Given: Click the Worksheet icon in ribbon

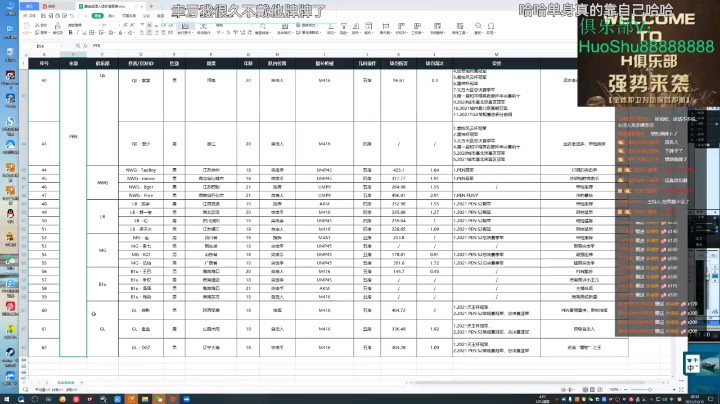Looking at the screenshot, I should [x=417, y=26].
